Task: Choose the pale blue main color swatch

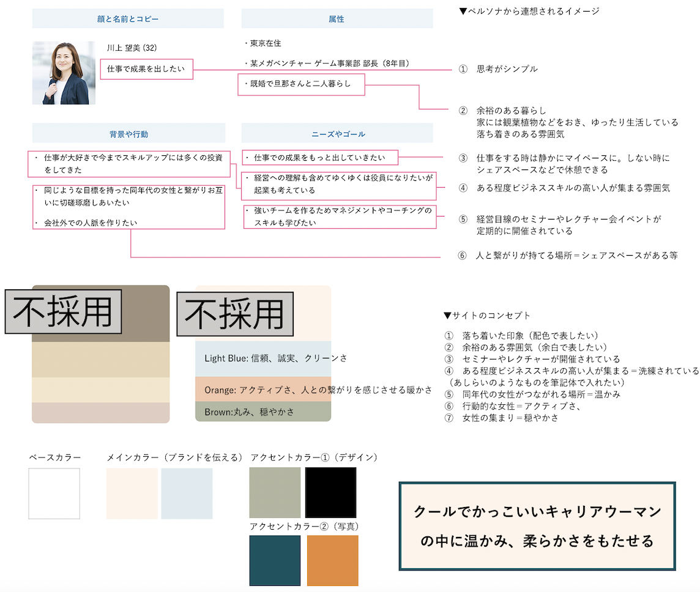Action: pyautogui.click(x=187, y=494)
